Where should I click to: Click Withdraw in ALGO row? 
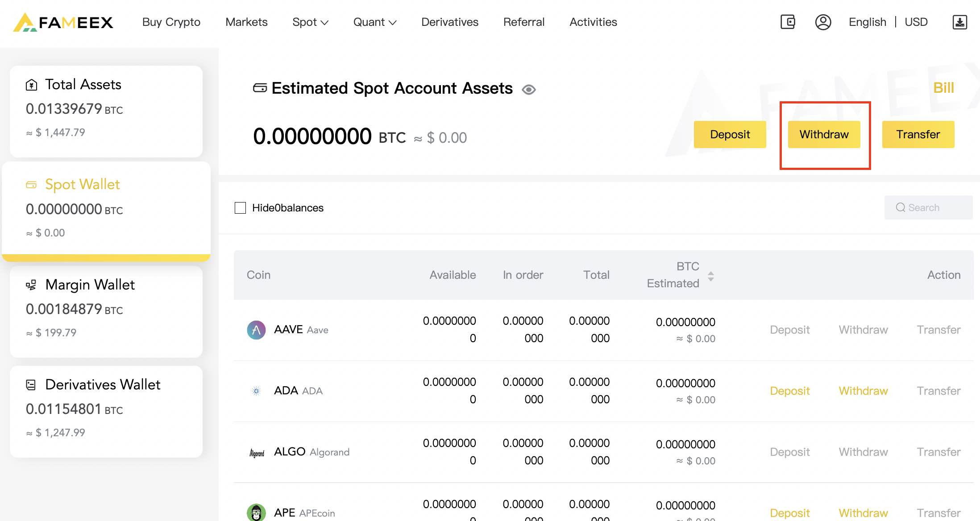tap(863, 452)
